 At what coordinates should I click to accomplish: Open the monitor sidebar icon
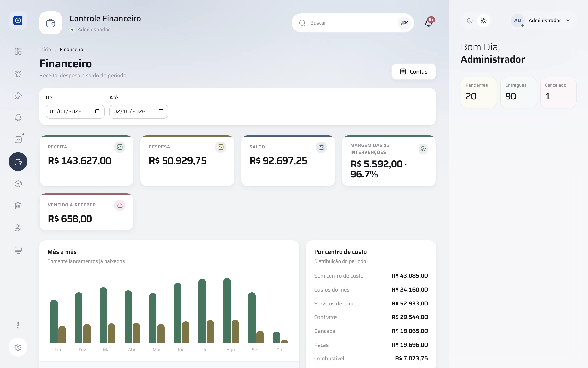(x=18, y=250)
